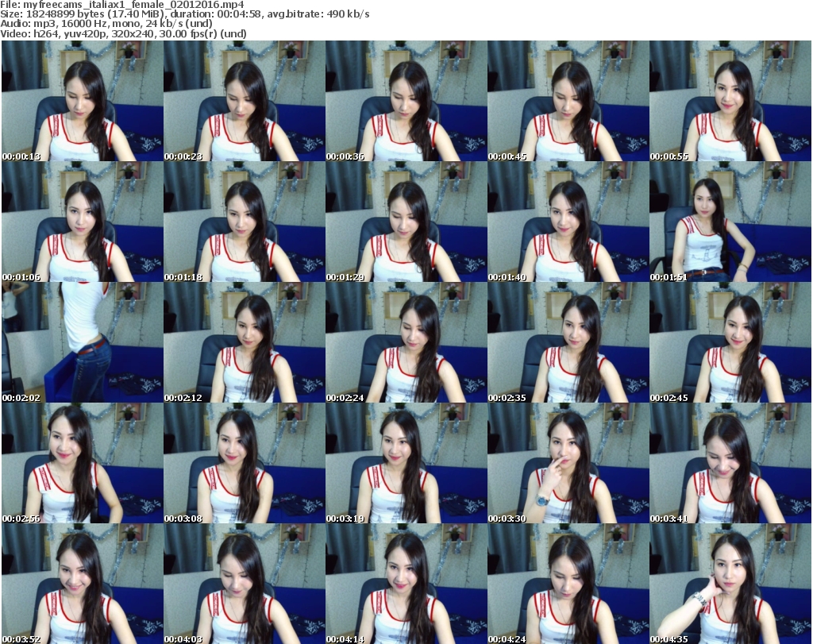Select thumbnail frame at 00:00:55
Screen dimensions: 813x644
[730, 101]
